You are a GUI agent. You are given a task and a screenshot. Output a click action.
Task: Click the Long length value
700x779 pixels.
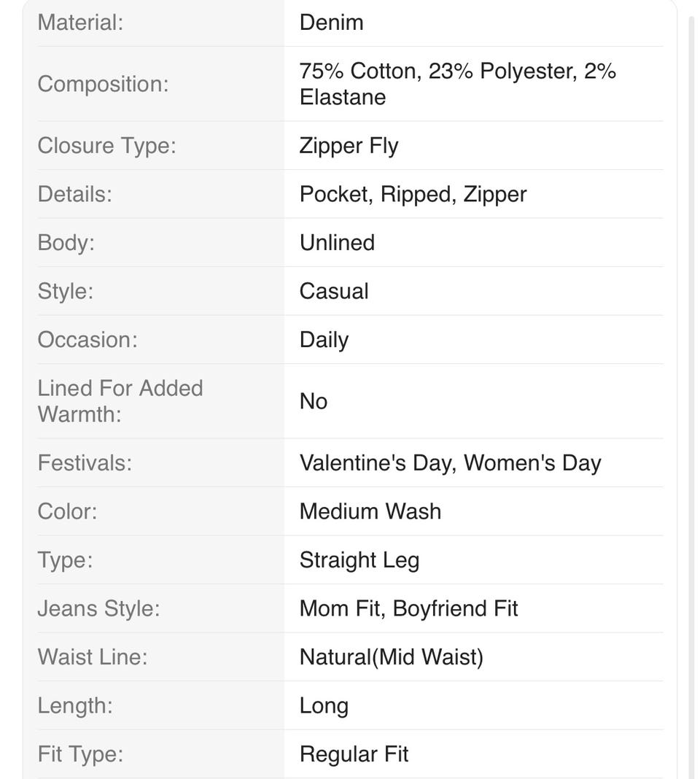[x=324, y=705]
